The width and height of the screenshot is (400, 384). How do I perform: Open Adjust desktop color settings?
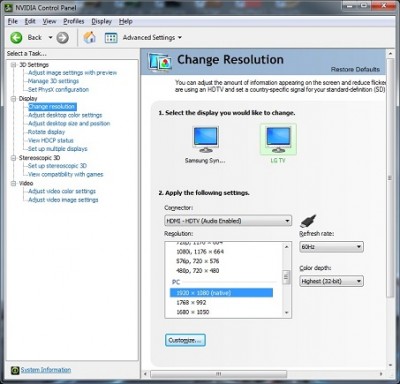65,115
